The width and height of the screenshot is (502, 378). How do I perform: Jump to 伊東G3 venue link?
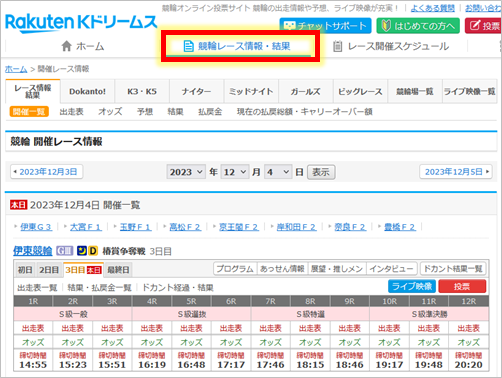(36, 227)
